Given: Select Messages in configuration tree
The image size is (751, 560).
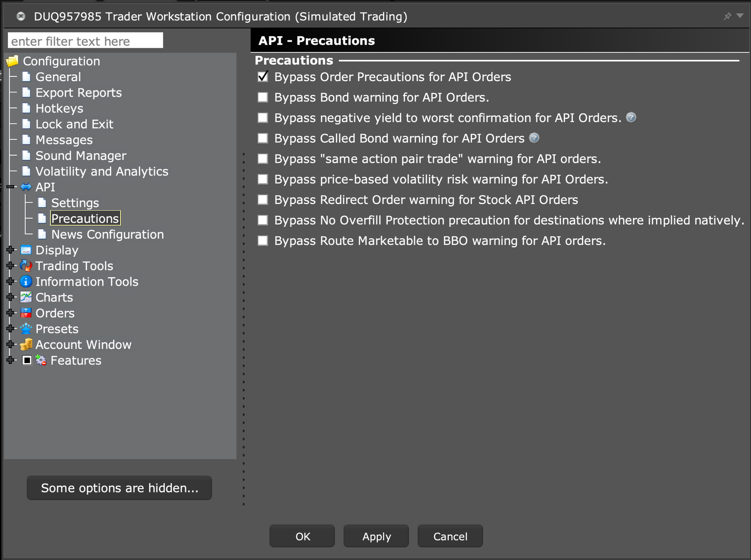Looking at the screenshot, I should pyautogui.click(x=64, y=140).
